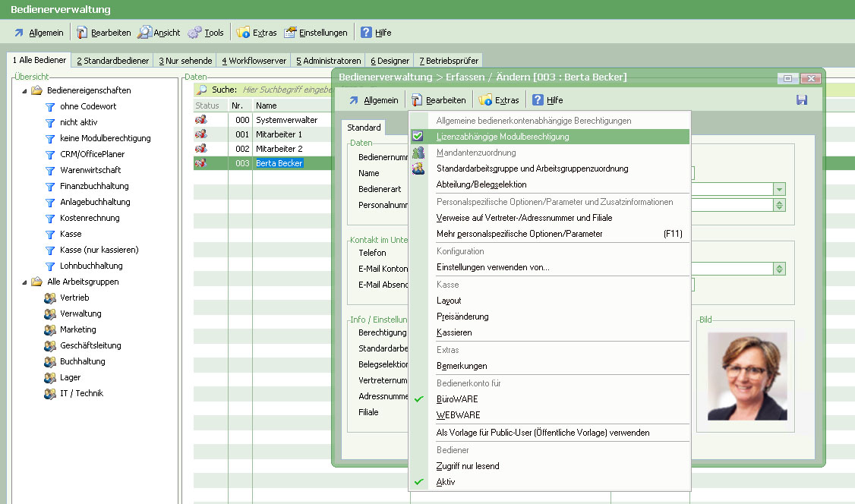Viewport: 855px width, 504px height.
Task: Open Einstellungen in the main toolbar
Action: coord(315,33)
